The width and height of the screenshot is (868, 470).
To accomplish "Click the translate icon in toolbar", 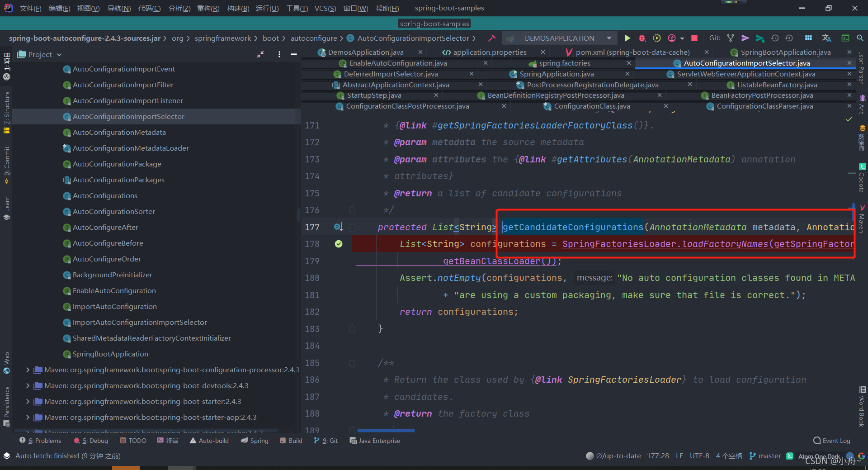I will (x=826, y=38).
